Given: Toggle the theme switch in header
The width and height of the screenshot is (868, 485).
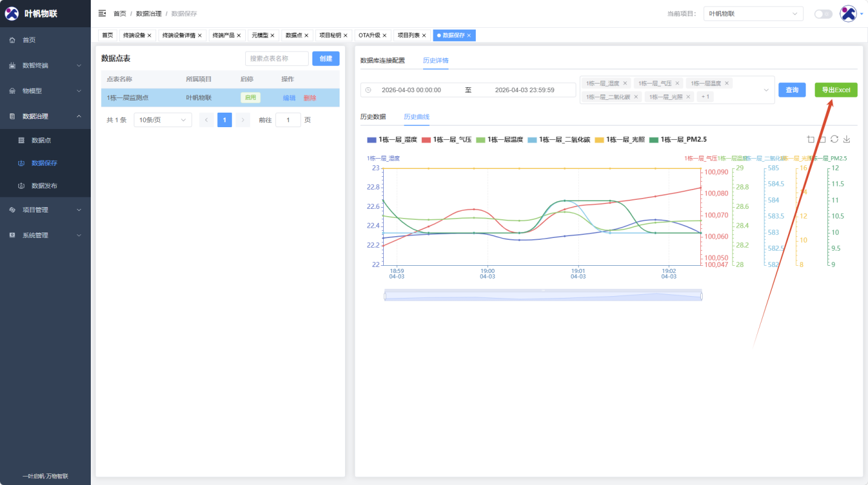Looking at the screenshot, I should [823, 14].
